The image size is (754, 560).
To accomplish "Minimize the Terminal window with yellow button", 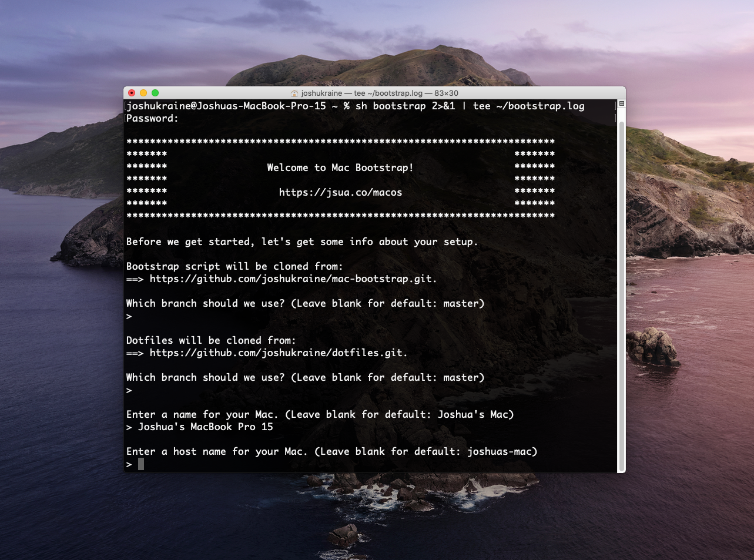I will coord(143,93).
